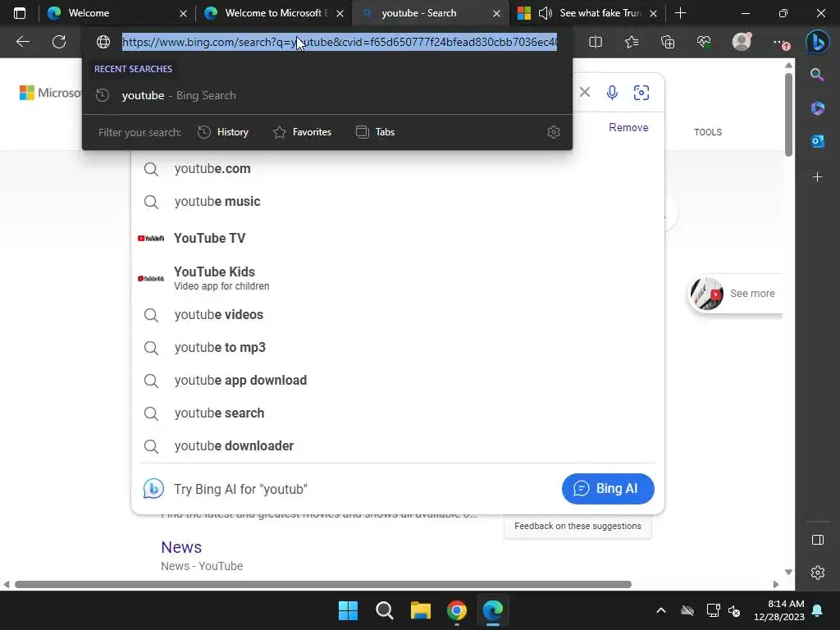Screen dimensions: 840x630
Task: Refresh the current page
Action: tap(59, 42)
